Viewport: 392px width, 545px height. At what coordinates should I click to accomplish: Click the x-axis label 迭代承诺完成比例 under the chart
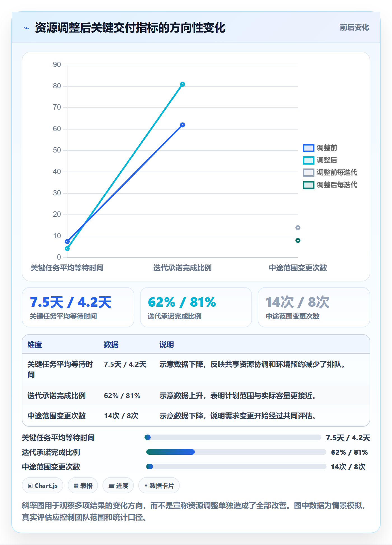(x=183, y=268)
